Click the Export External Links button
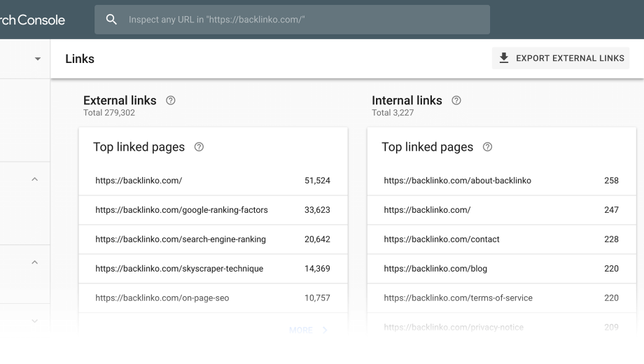Screen dimensions: 644x364 tap(561, 58)
